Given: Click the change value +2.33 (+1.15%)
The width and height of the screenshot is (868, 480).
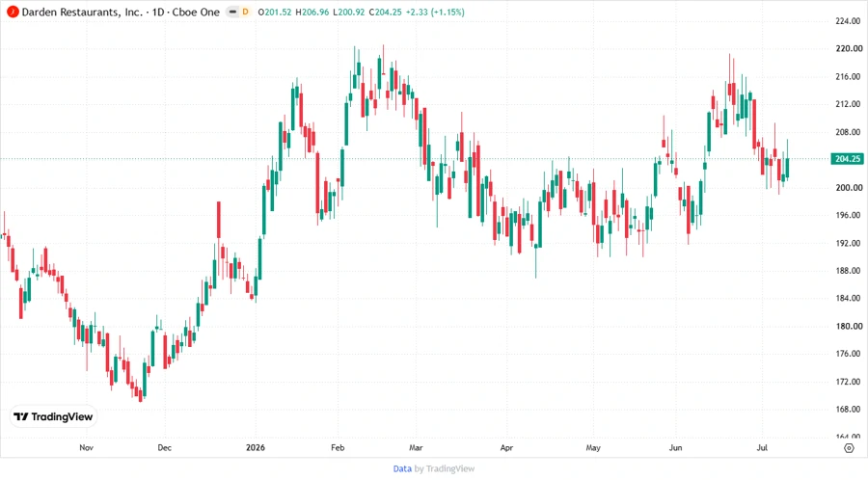Looking at the screenshot, I should [x=435, y=12].
